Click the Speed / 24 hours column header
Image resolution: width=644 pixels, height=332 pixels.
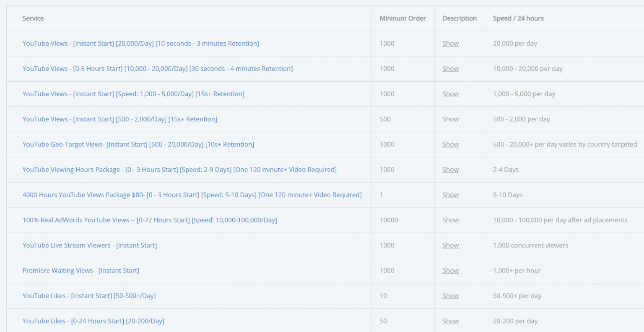(x=518, y=18)
